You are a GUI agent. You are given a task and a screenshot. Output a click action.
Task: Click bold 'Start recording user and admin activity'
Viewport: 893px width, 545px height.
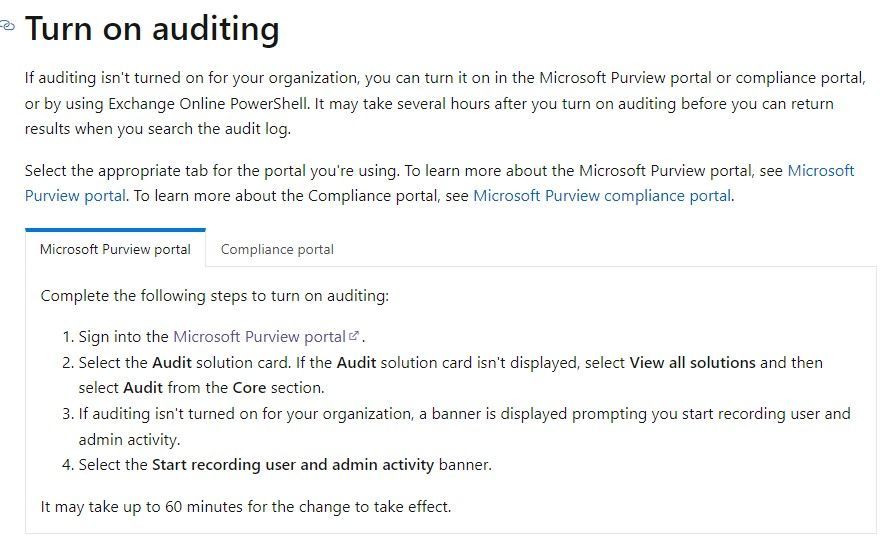293,464
